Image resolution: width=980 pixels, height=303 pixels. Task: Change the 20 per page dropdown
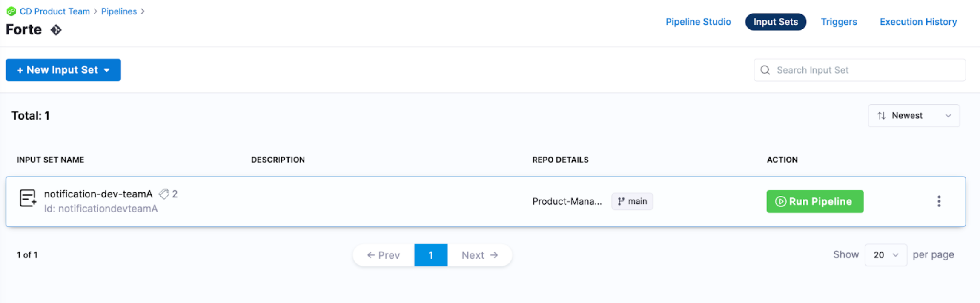[x=885, y=255]
